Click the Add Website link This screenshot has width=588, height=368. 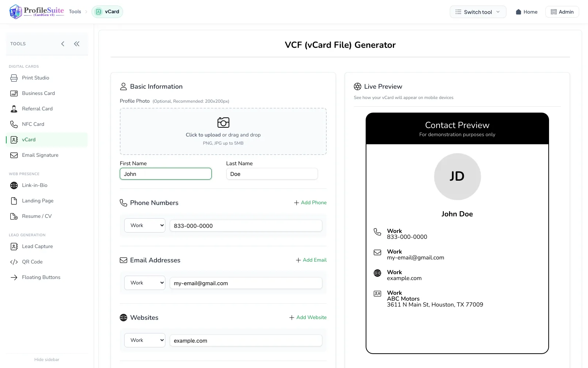point(308,318)
